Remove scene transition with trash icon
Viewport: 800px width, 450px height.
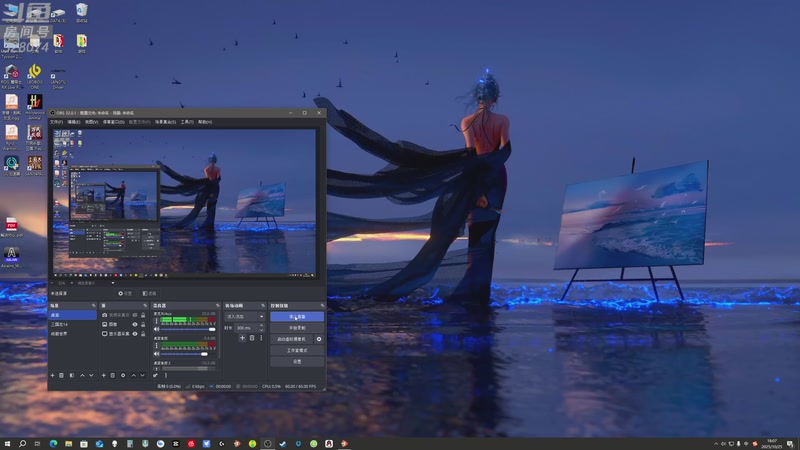(x=252, y=338)
